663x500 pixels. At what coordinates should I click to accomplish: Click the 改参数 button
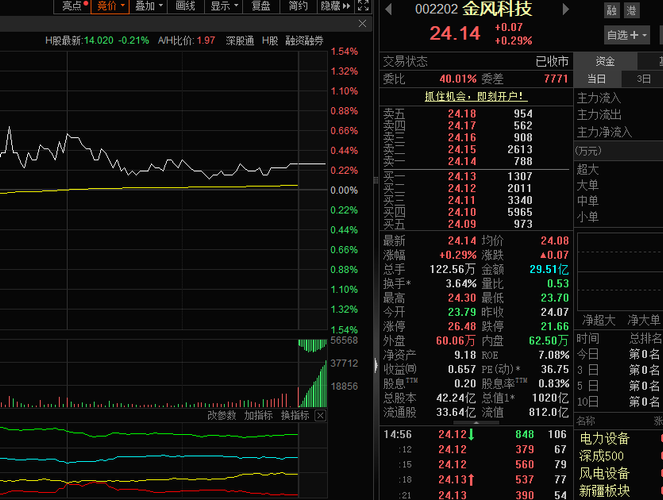point(222,415)
